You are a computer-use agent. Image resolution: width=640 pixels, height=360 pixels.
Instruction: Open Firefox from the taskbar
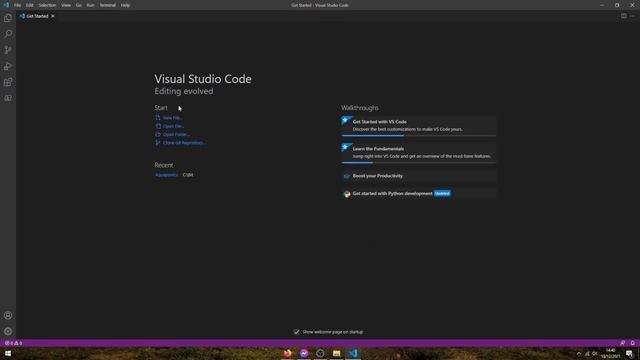(x=287, y=353)
